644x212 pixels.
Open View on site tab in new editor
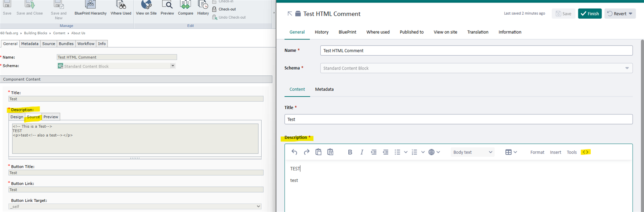click(445, 32)
